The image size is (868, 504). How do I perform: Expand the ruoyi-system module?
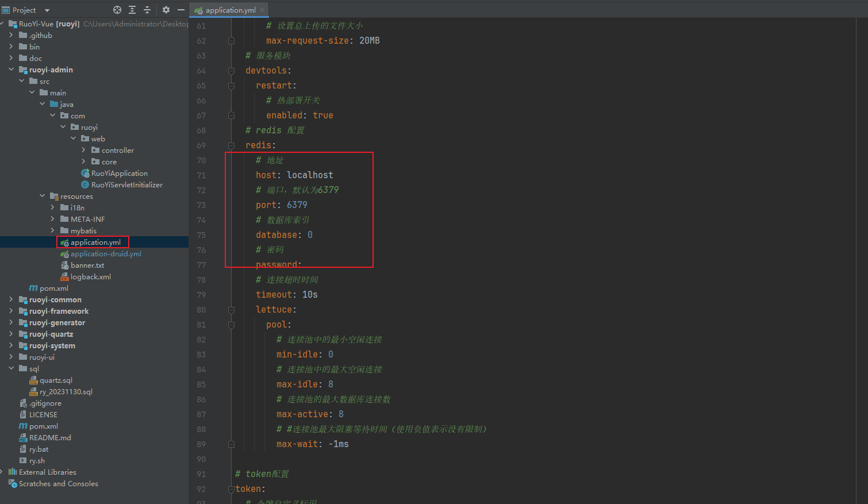coord(11,345)
